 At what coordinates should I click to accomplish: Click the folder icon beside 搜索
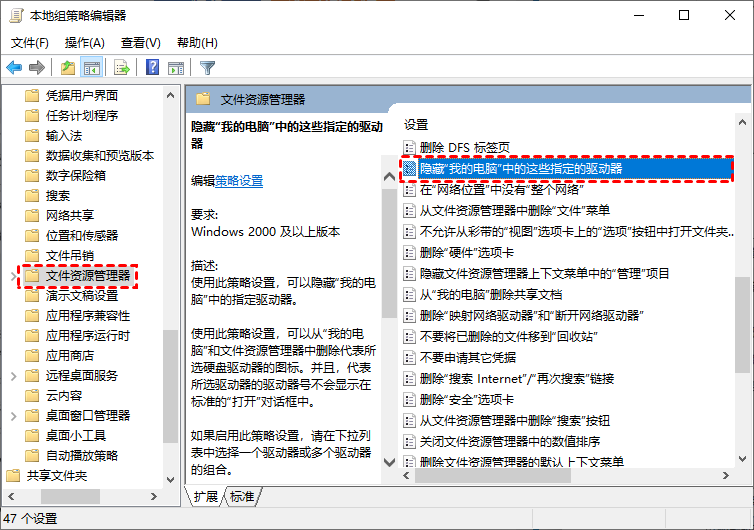32,196
